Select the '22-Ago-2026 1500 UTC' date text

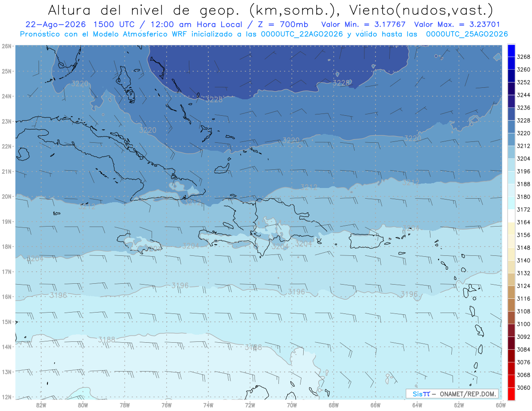80,25
